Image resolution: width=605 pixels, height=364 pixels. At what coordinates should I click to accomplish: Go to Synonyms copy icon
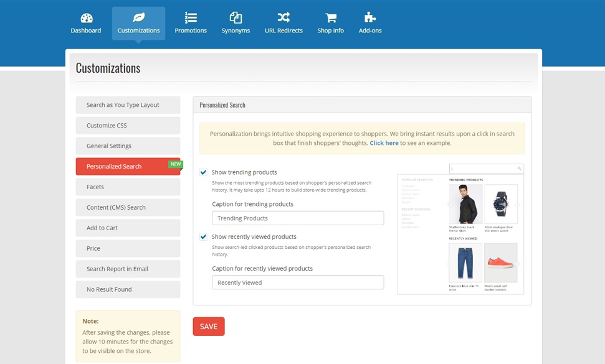236,17
